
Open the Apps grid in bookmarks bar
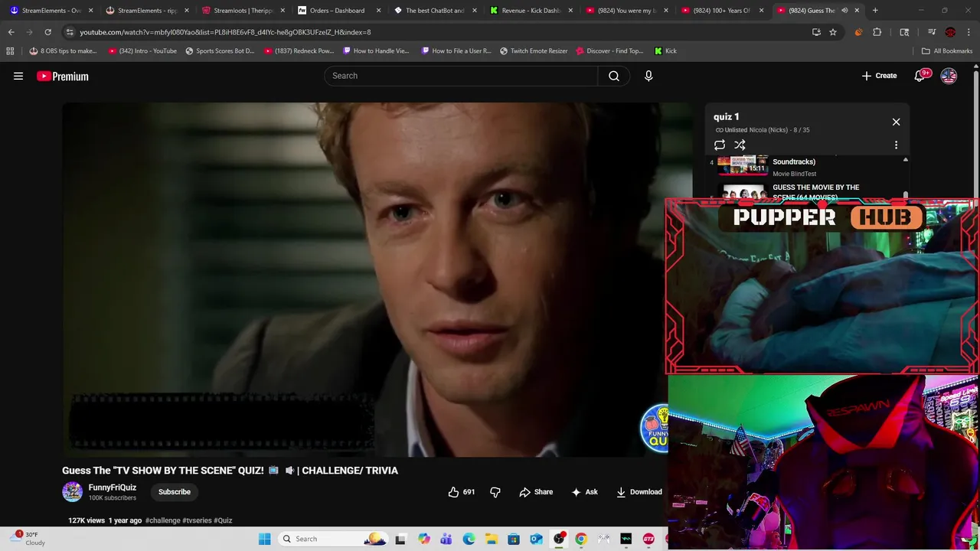pyautogui.click(x=10, y=51)
